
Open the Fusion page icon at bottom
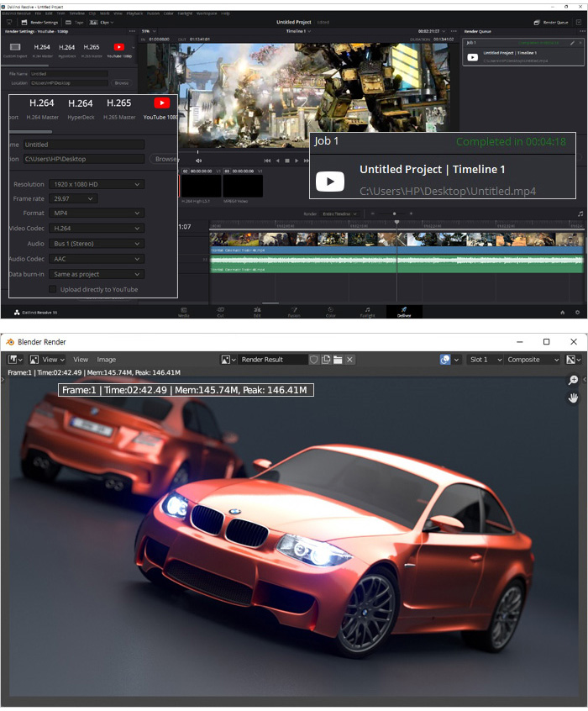(x=294, y=311)
